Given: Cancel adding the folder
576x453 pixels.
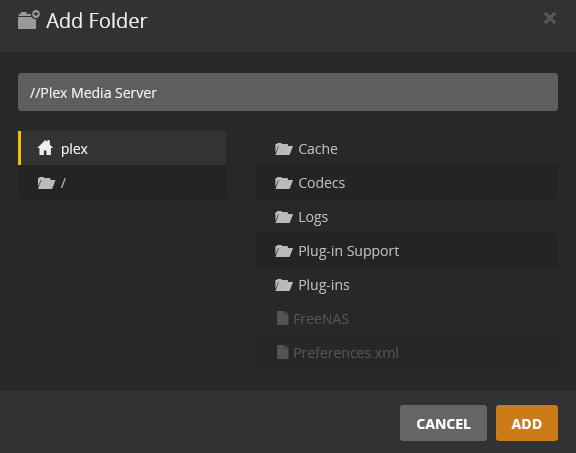Looking at the screenshot, I should click(x=443, y=423).
